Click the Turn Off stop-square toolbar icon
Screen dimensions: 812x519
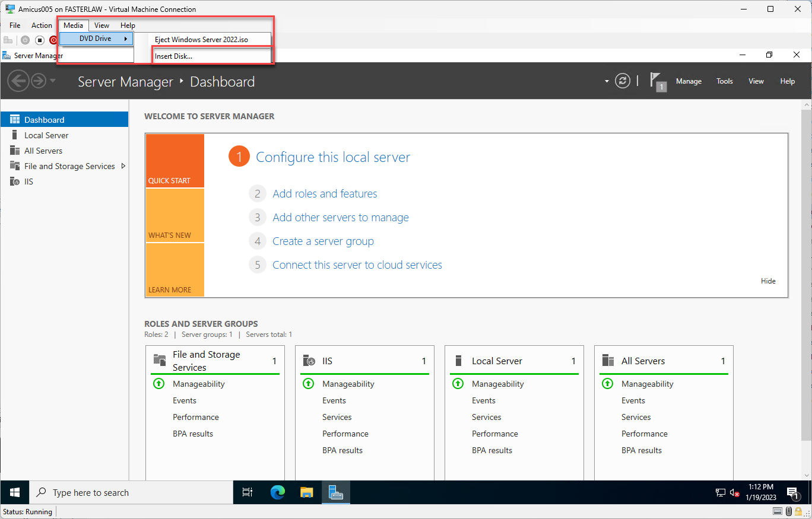pyautogui.click(x=40, y=40)
